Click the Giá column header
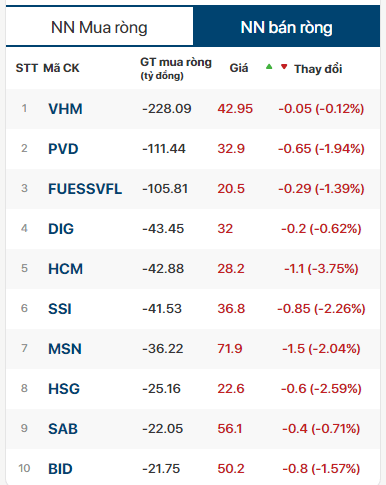Screen dimensions: 386x485 coord(239,68)
